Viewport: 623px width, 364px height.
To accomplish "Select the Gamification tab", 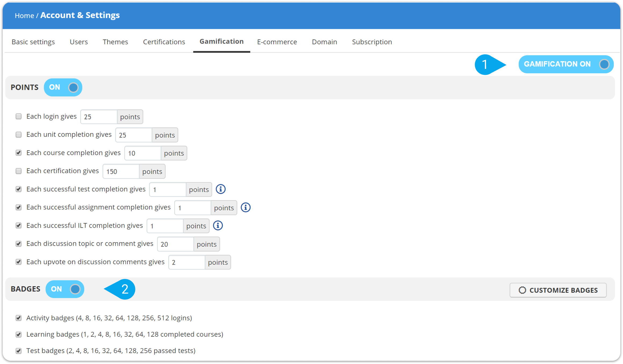I will point(222,41).
